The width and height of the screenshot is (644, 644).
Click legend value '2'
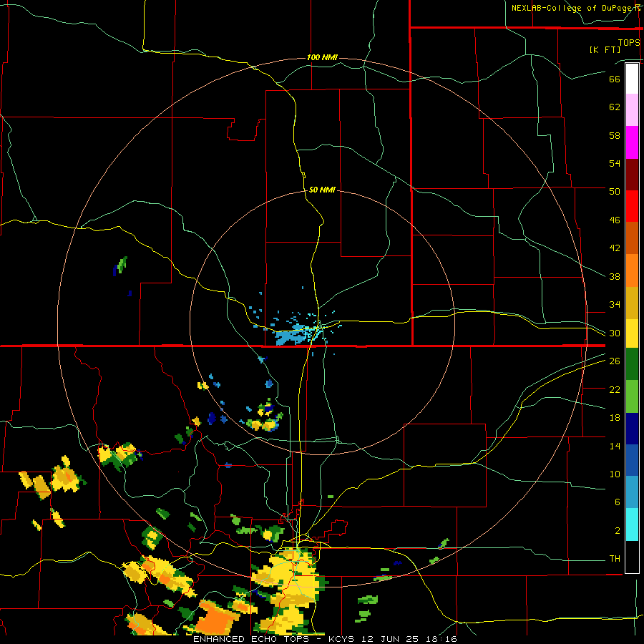coord(618,531)
